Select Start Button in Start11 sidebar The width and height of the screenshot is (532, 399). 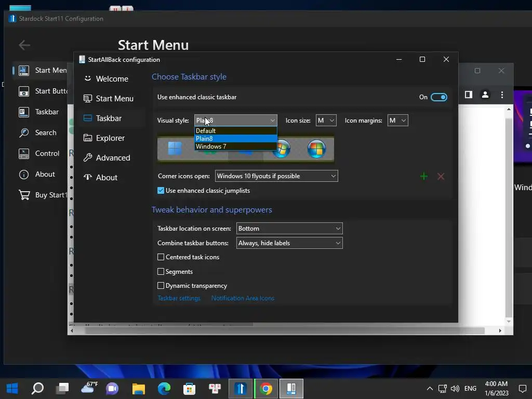43,91
